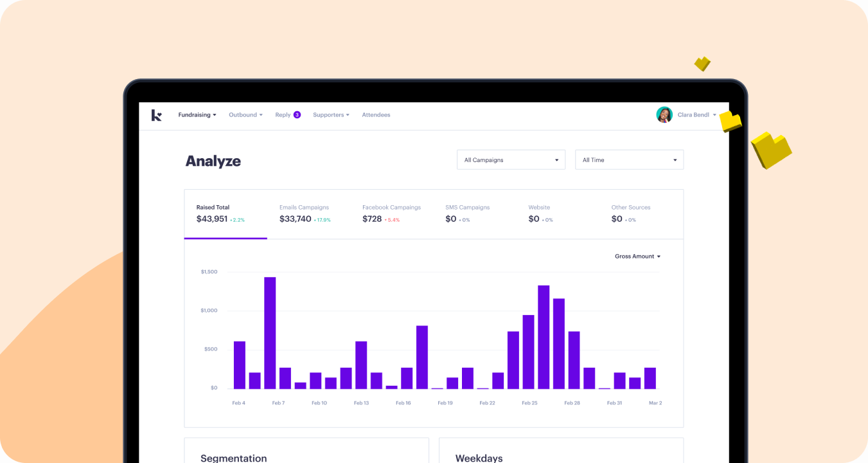This screenshot has width=868, height=463.
Task: Select the Raised Total tab
Action: click(226, 214)
